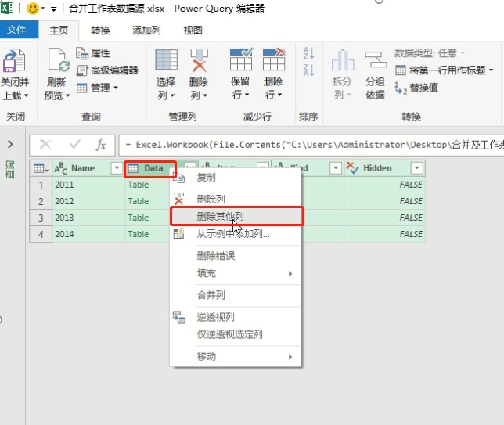Select the Hidden column header
This screenshot has width=504, height=425.
384,168
